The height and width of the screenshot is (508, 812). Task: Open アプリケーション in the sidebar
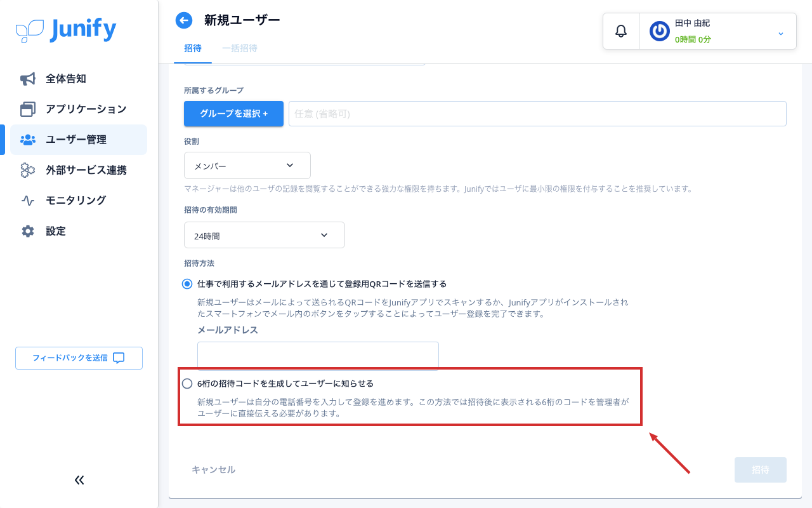(79, 109)
